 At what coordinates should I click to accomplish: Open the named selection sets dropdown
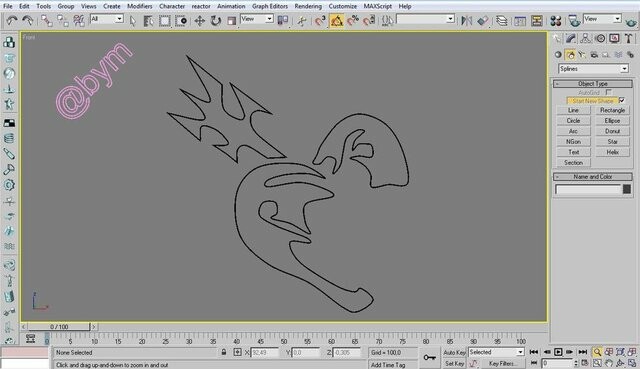450,19
